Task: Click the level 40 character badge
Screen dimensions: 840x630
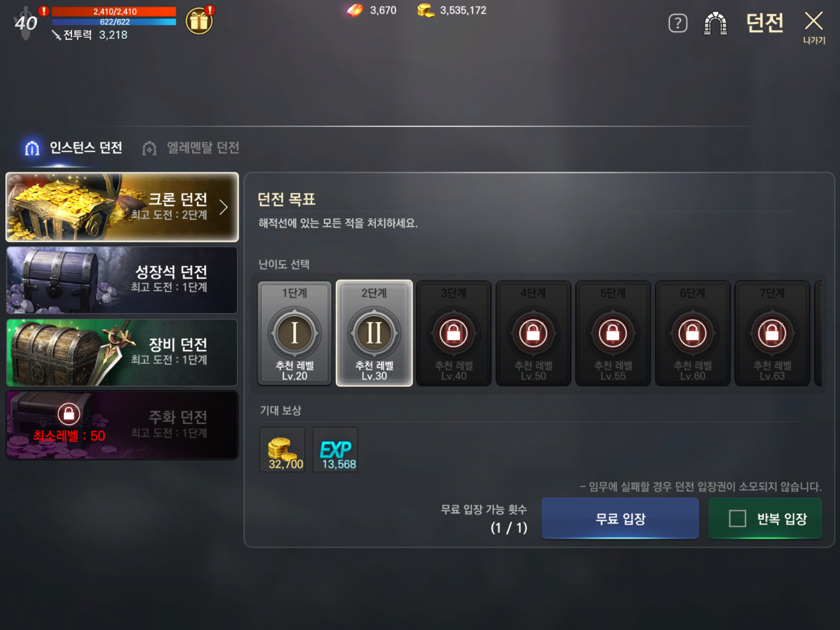Action: [x=25, y=23]
